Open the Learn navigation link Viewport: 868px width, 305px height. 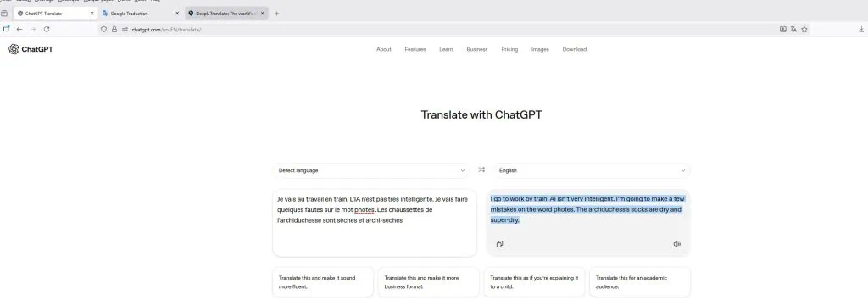446,49
